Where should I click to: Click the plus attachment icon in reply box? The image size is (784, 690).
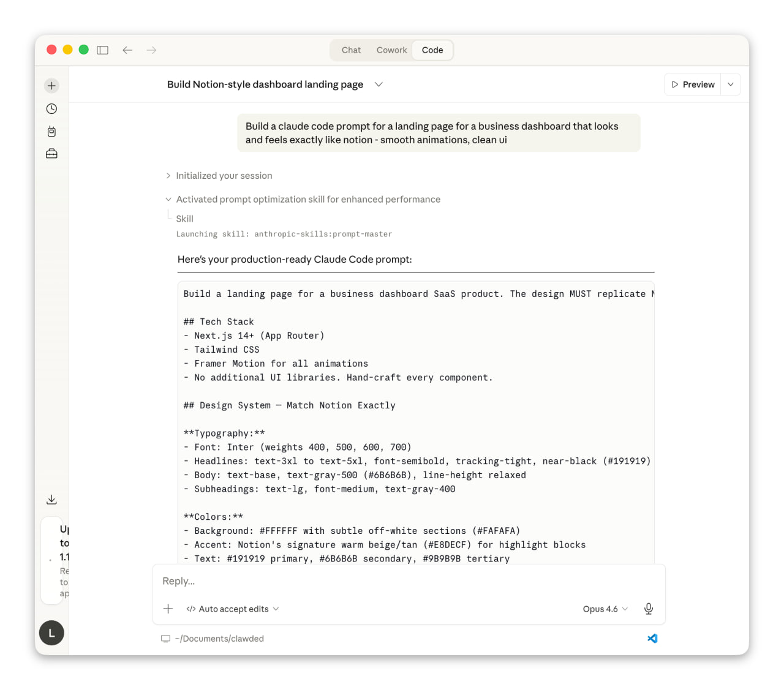[x=168, y=609]
